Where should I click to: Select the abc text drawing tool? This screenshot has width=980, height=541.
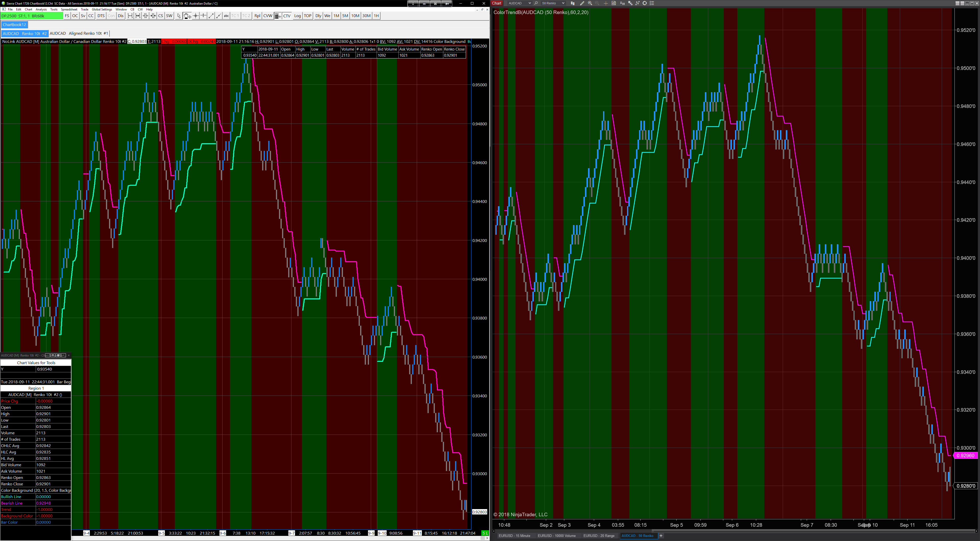[226, 16]
